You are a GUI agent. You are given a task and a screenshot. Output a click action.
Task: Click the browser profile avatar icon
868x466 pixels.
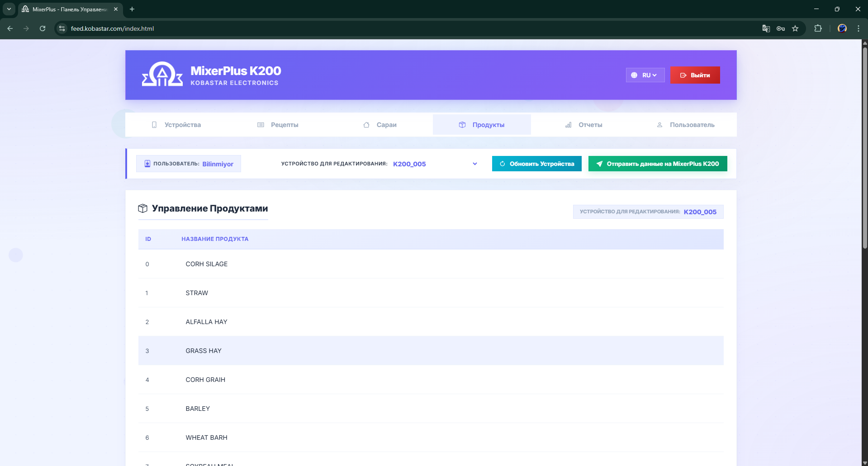(x=842, y=28)
